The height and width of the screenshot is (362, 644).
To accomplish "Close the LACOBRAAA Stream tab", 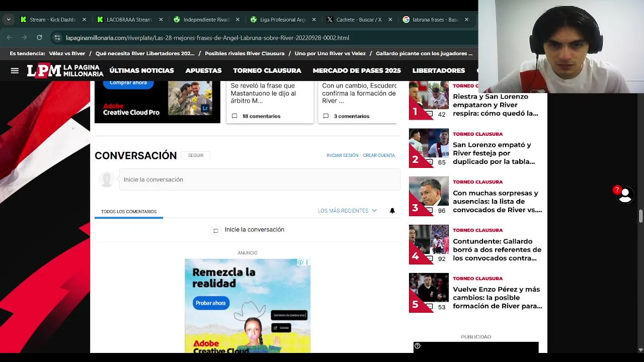I will coord(161,20).
